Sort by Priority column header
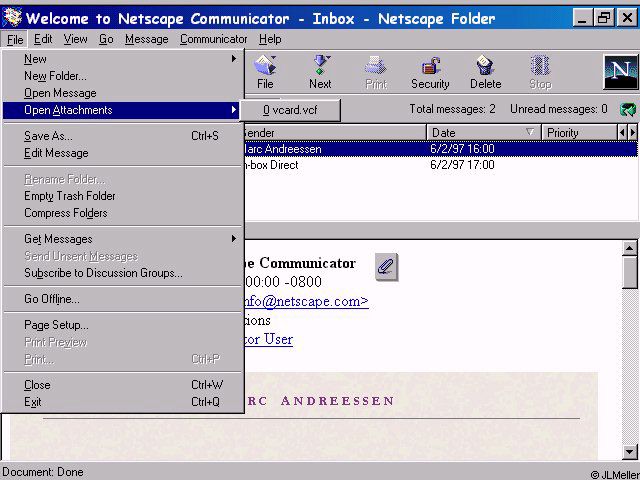This screenshot has height=480, width=640. point(580,133)
